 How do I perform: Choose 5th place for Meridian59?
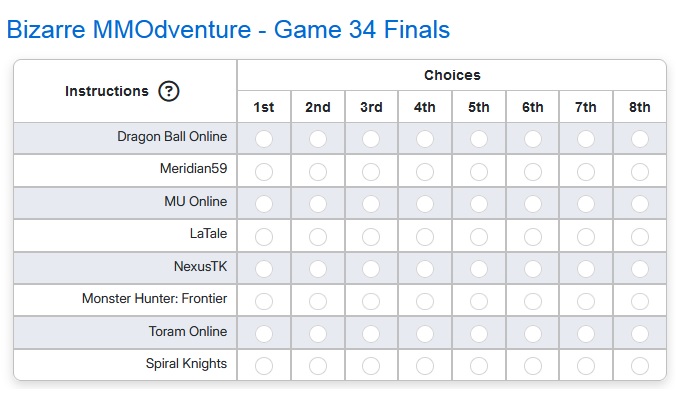point(479,172)
